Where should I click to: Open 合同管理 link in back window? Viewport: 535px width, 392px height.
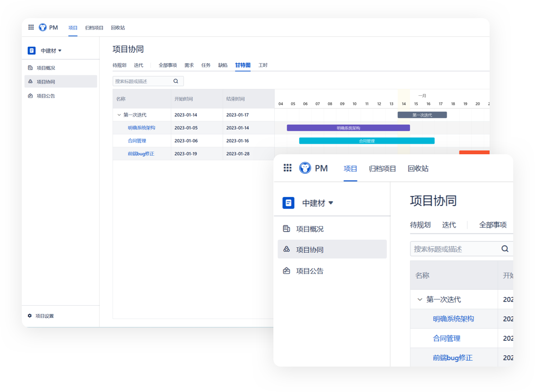click(137, 141)
